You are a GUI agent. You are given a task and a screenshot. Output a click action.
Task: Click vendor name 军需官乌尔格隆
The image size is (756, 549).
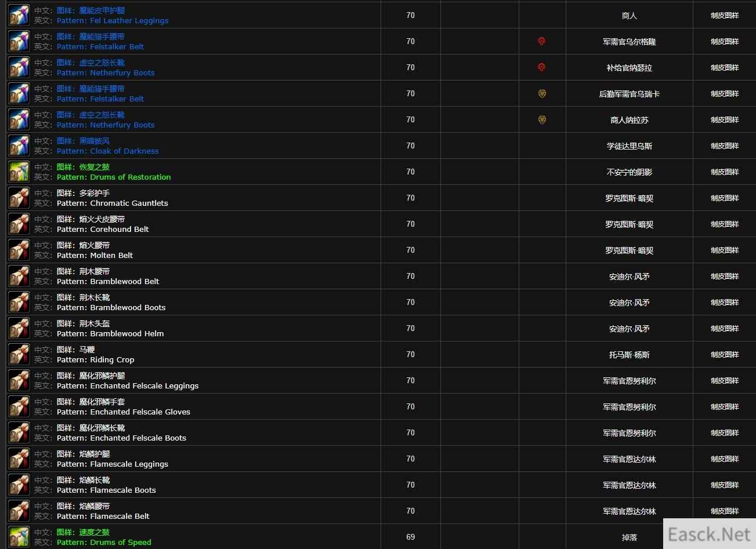(x=630, y=42)
